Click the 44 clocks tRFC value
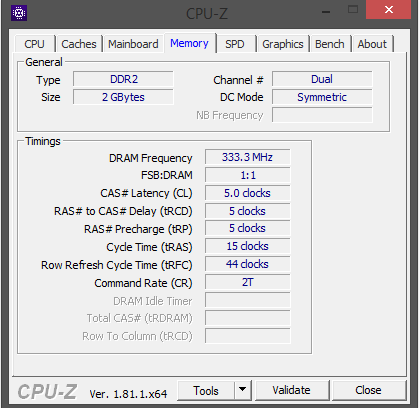420x408 pixels. tap(247, 264)
